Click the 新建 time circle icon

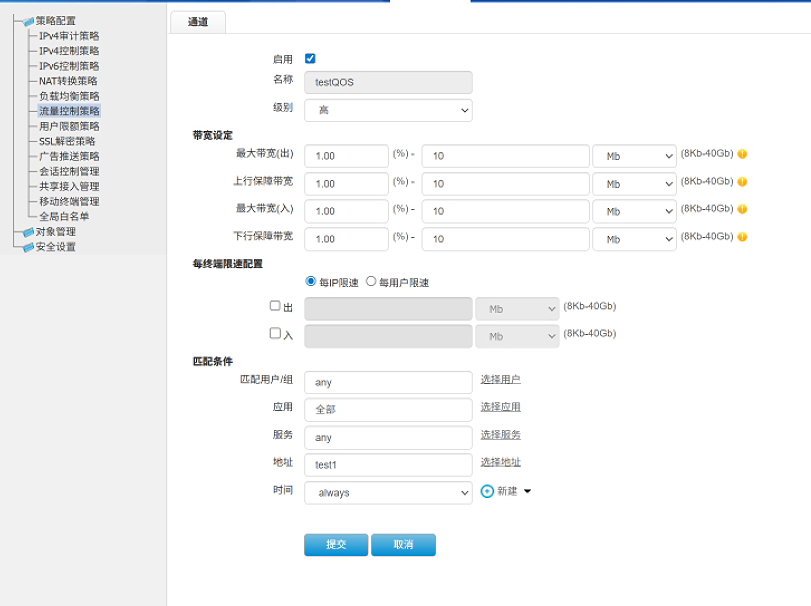pyautogui.click(x=488, y=491)
